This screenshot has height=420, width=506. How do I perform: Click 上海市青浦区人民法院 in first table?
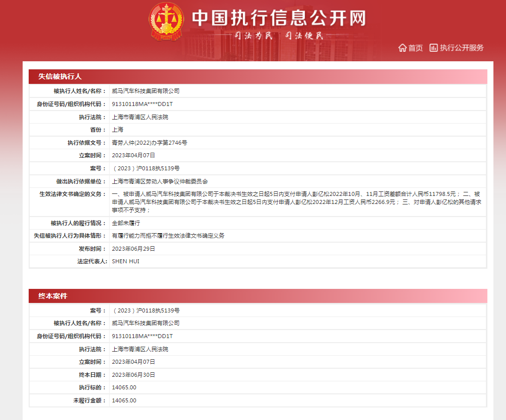pos(140,117)
